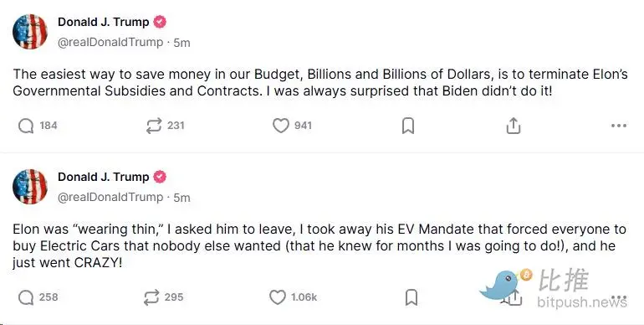The image size is (644, 325).
Task: Click the 5m timestamp on second post
Action: [x=181, y=198]
